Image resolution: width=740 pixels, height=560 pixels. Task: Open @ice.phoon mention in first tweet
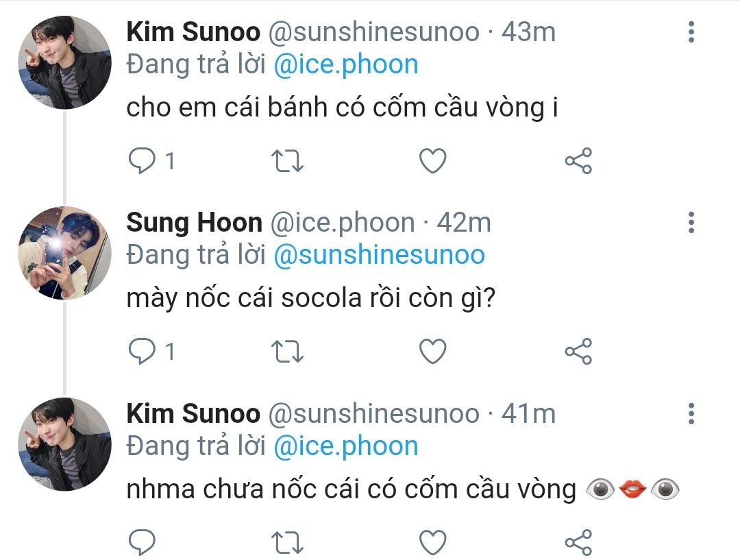pyautogui.click(x=345, y=64)
